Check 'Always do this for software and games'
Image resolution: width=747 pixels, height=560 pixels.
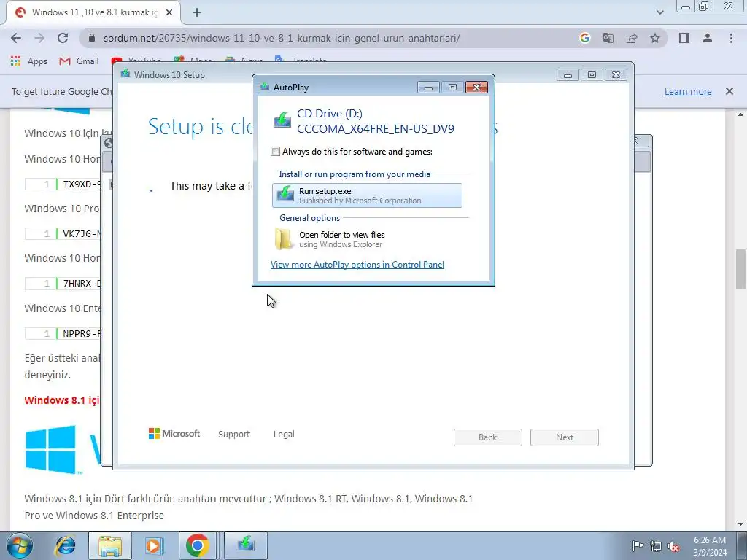coord(275,152)
